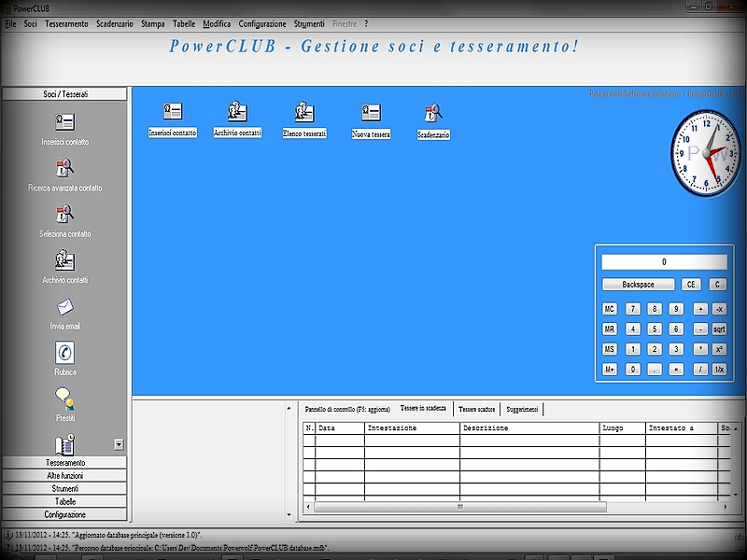Open Ricerca avanzata contatto in sidebar

tap(64, 168)
